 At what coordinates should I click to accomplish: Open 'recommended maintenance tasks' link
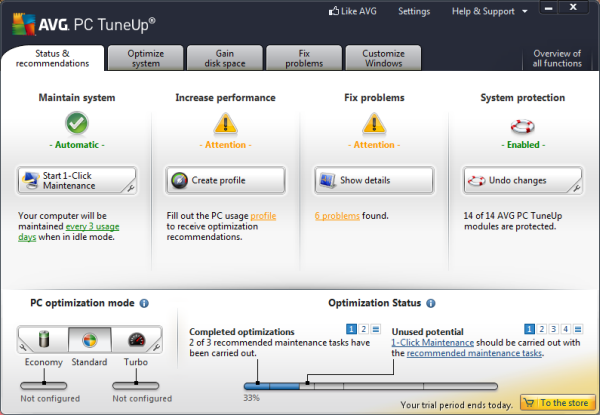click(x=474, y=353)
